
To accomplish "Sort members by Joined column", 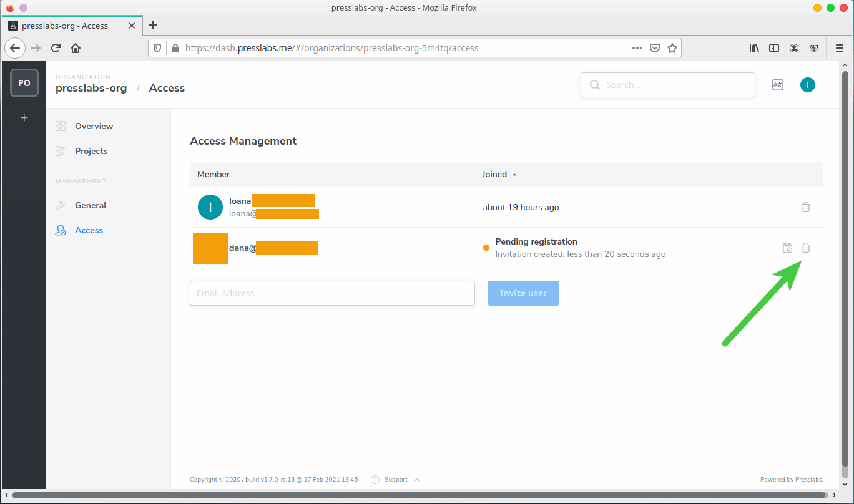I will (499, 175).
